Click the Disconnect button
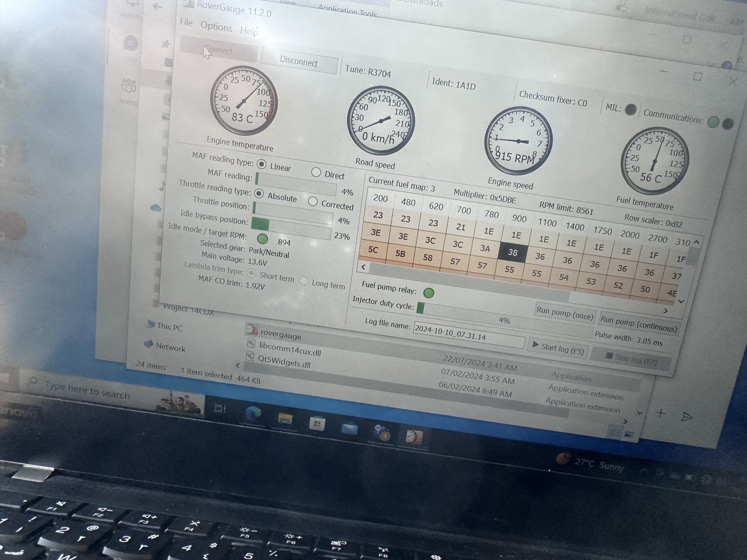The height and width of the screenshot is (560, 747). tap(298, 61)
